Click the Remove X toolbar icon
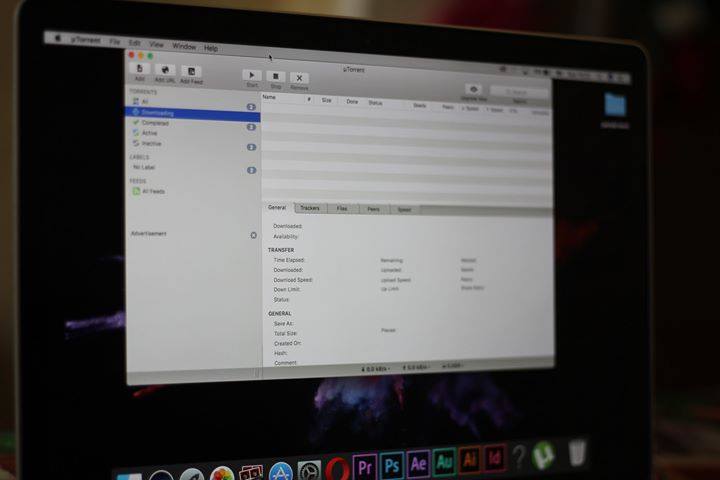 tap(299, 78)
